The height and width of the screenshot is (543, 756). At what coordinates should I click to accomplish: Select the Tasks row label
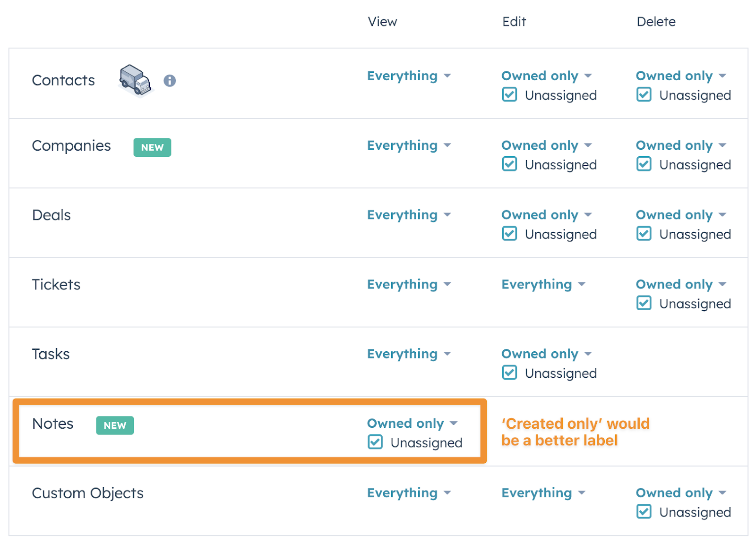pos(51,354)
